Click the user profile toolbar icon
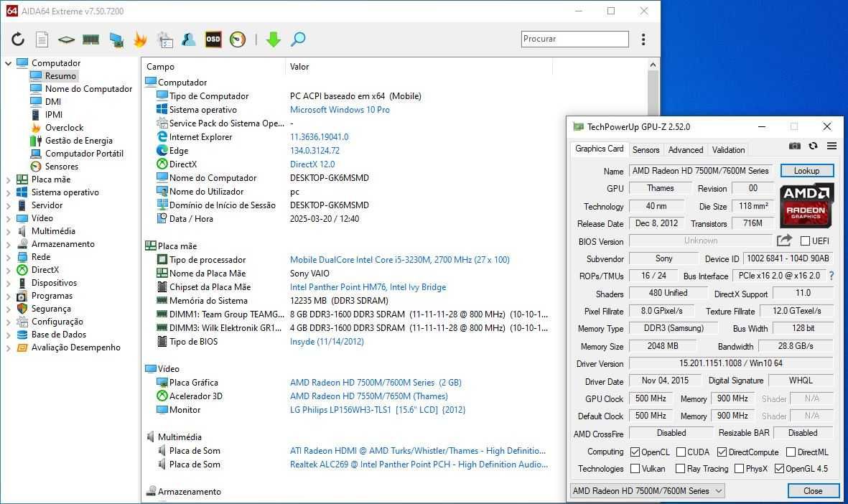848x504 pixels. pyautogui.click(x=189, y=39)
